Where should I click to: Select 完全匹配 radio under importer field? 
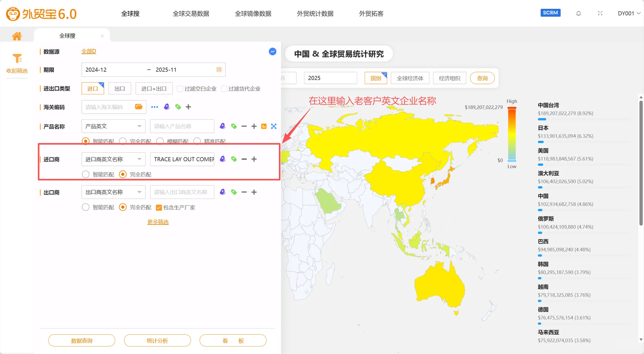(123, 174)
